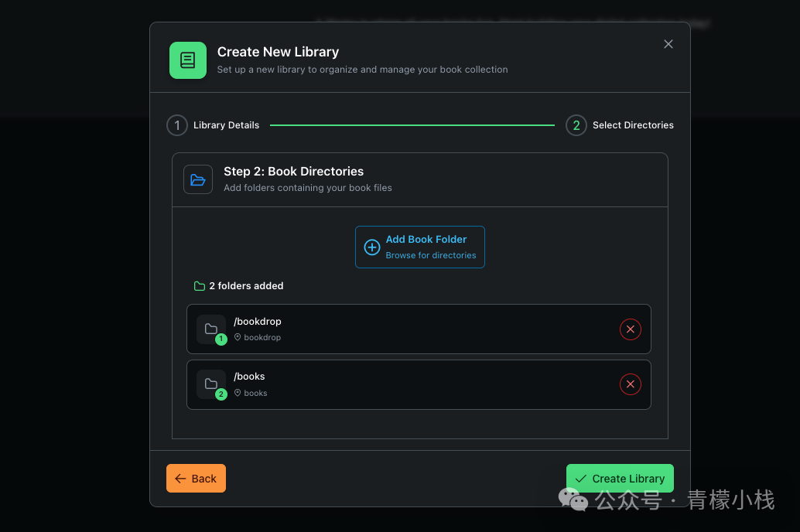Click the blue open folder icon
Image resolution: width=800 pixels, height=532 pixels.
[198, 179]
